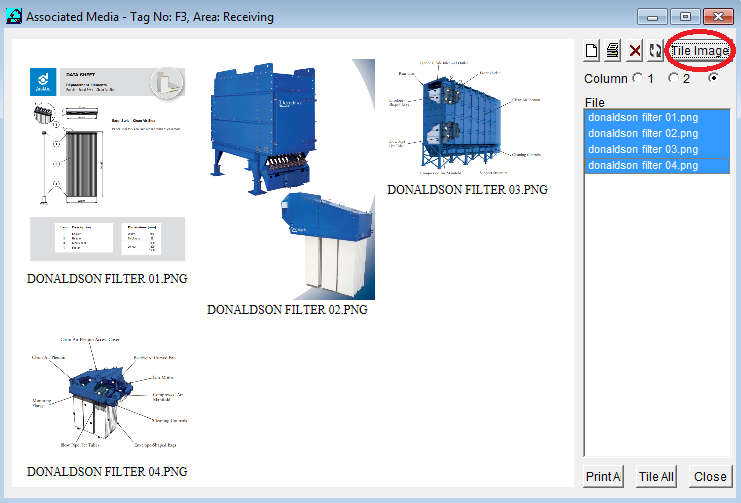Open the Donaldson Filter 01 data sheet thumbnail
Viewport: 741px width, 503px height.
[x=107, y=164]
